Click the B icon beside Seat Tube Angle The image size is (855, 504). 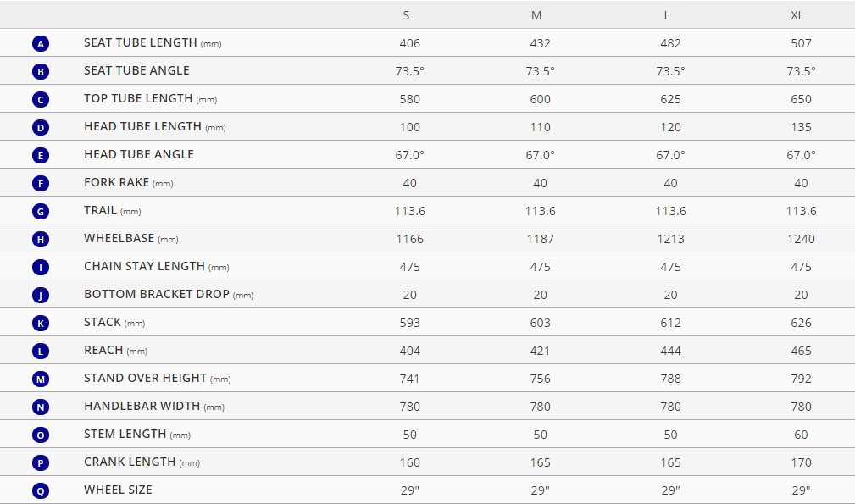pos(41,71)
